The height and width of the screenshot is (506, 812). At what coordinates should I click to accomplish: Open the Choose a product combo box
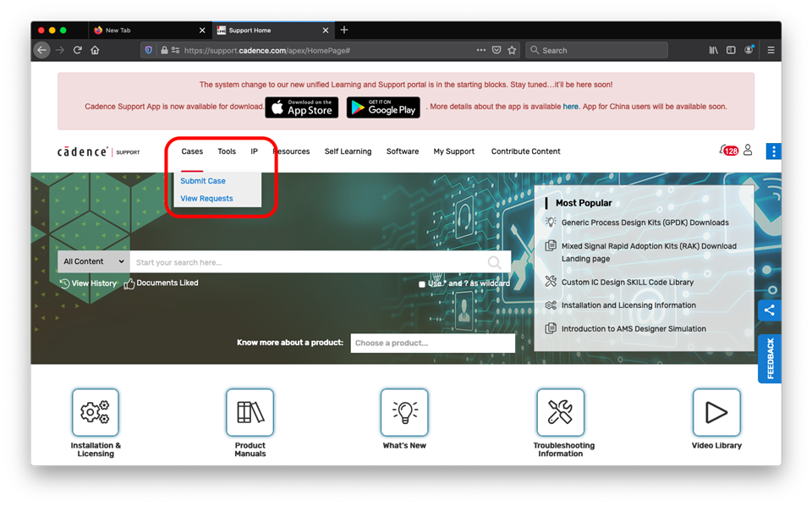point(433,343)
